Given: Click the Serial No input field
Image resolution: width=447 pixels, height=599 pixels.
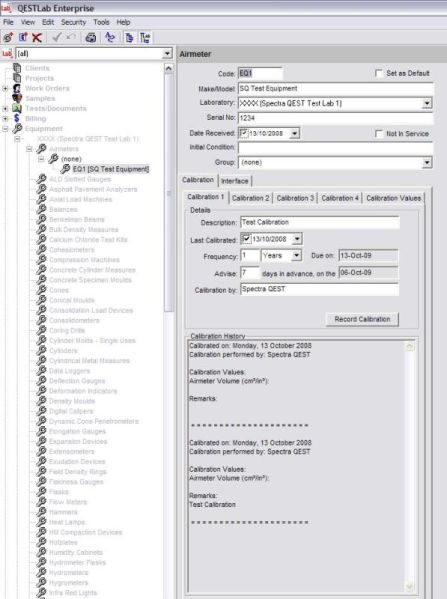Looking at the screenshot, I should click(336, 118).
